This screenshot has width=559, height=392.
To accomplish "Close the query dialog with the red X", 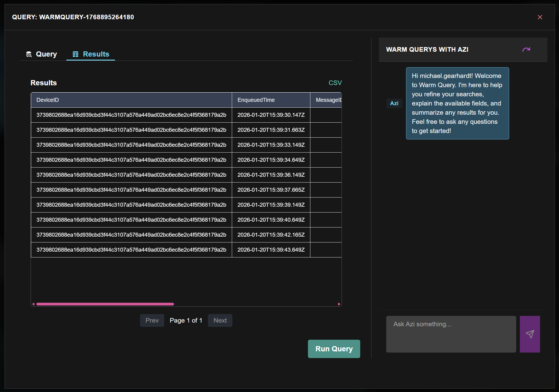I will pyautogui.click(x=540, y=17).
